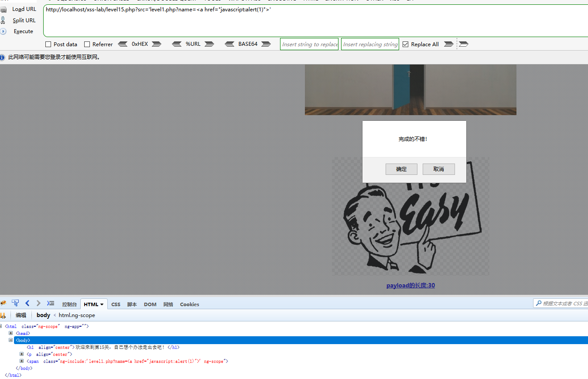Click the 确定 button in the dialog
The image size is (588, 379).
click(401, 169)
